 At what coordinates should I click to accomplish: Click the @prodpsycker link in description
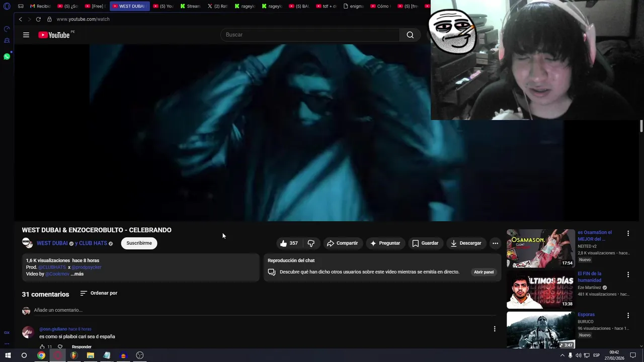pyautogui.click(x=87, y=267)
